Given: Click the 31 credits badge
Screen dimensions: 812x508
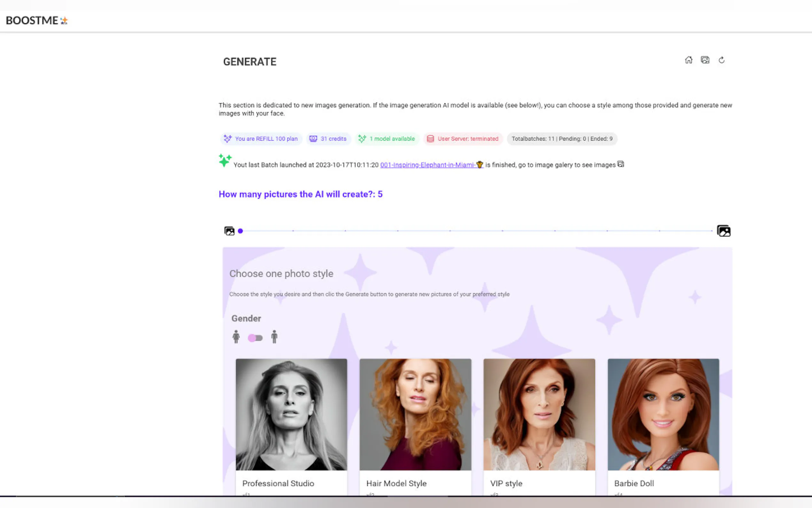Looking at the screenshot, I should pos(328,139).
